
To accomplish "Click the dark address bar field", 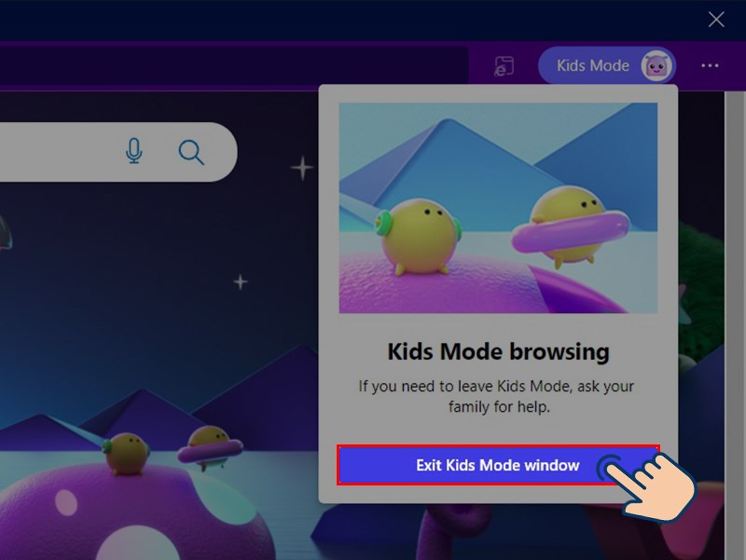I will (234, 66).
